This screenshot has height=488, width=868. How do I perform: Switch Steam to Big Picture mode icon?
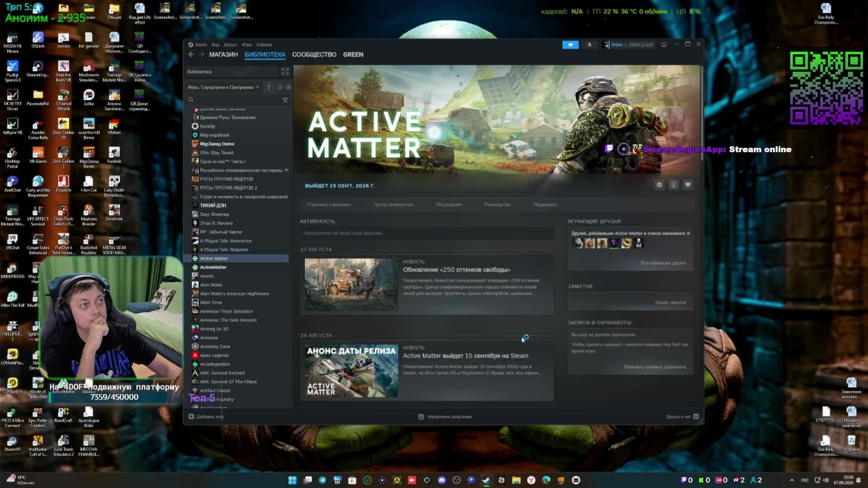click(664, 45)
